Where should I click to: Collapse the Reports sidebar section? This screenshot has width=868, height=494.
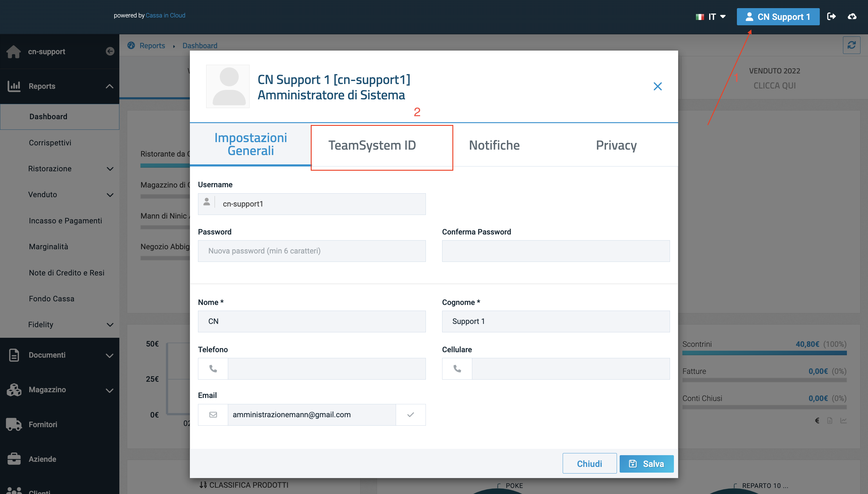(x=109, y=86)
